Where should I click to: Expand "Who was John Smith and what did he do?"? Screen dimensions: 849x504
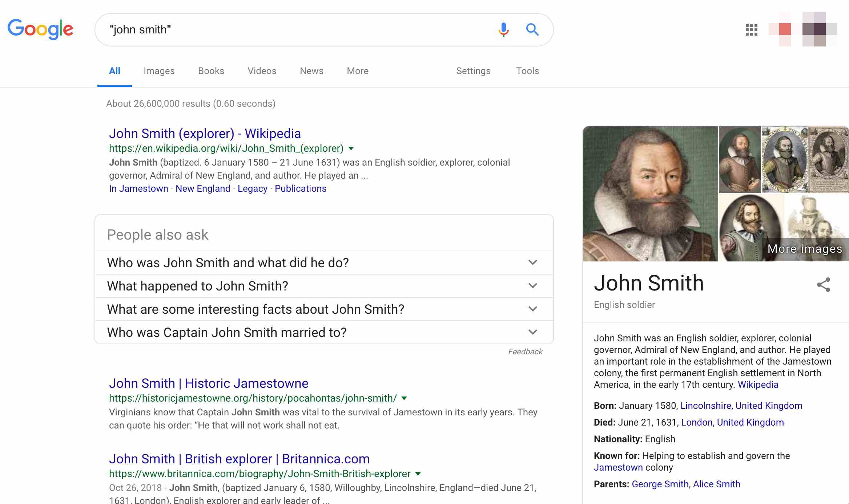(324, 263)
